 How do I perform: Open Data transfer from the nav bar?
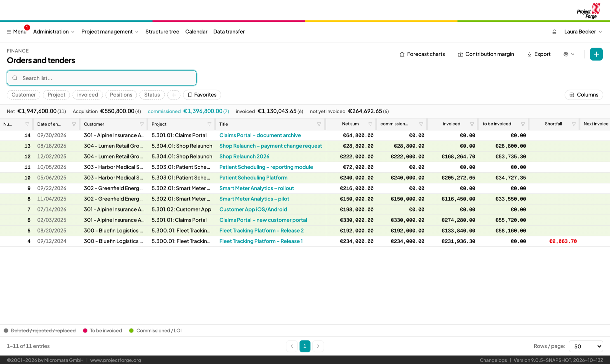coord(229,32)
